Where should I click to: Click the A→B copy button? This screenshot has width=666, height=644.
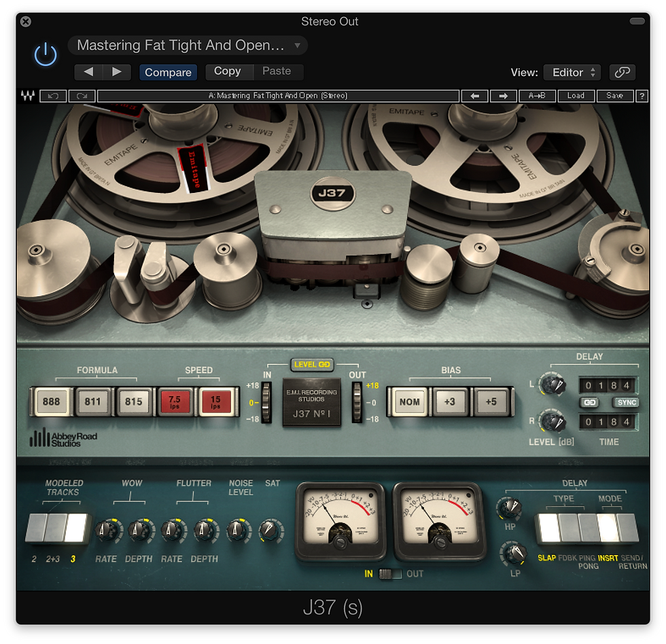click(x=538, y=96)
